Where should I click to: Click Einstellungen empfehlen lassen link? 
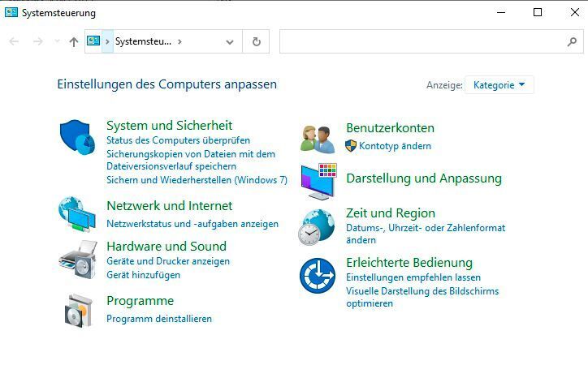pyautogui.click(x=413, y=277)
